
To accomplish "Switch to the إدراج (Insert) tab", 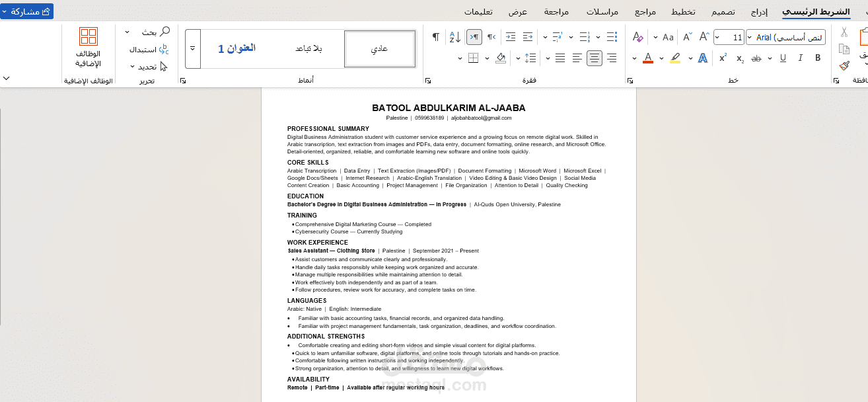I will (758, 12).
